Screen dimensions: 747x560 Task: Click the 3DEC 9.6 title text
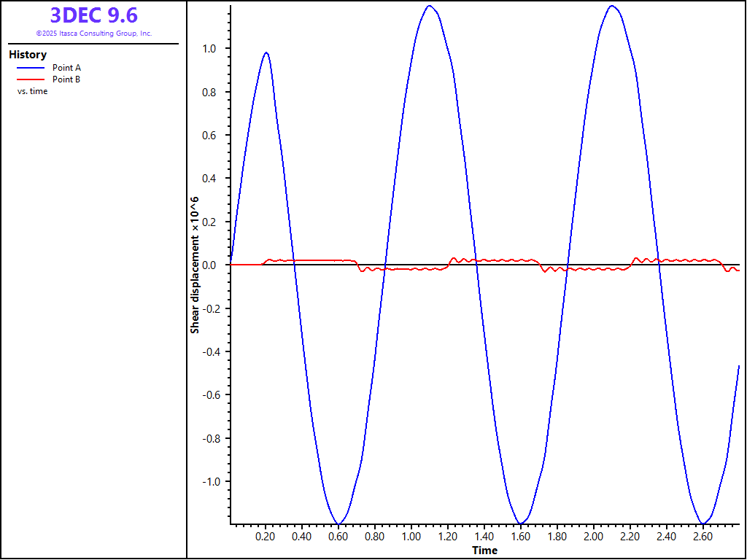pos(93,15)
